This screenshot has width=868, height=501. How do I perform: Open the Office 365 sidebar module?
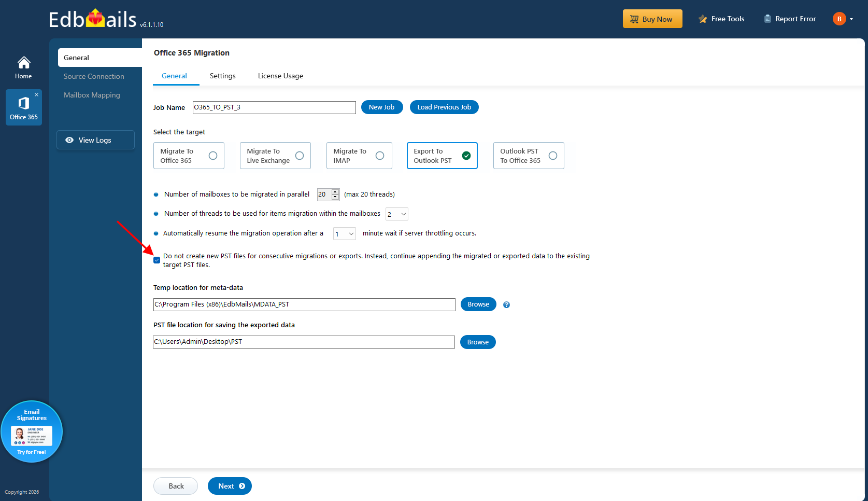[24, 107]
